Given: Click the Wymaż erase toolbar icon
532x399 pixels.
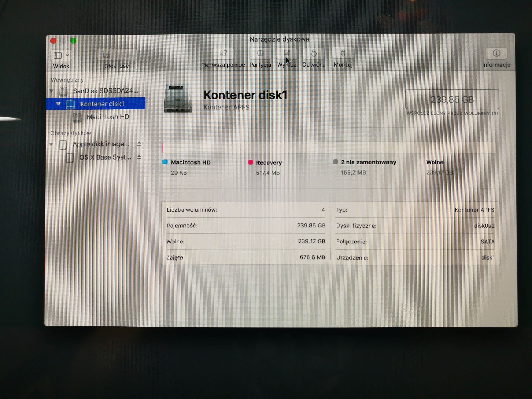Looking at the screenshot, I should coord(286,53).
